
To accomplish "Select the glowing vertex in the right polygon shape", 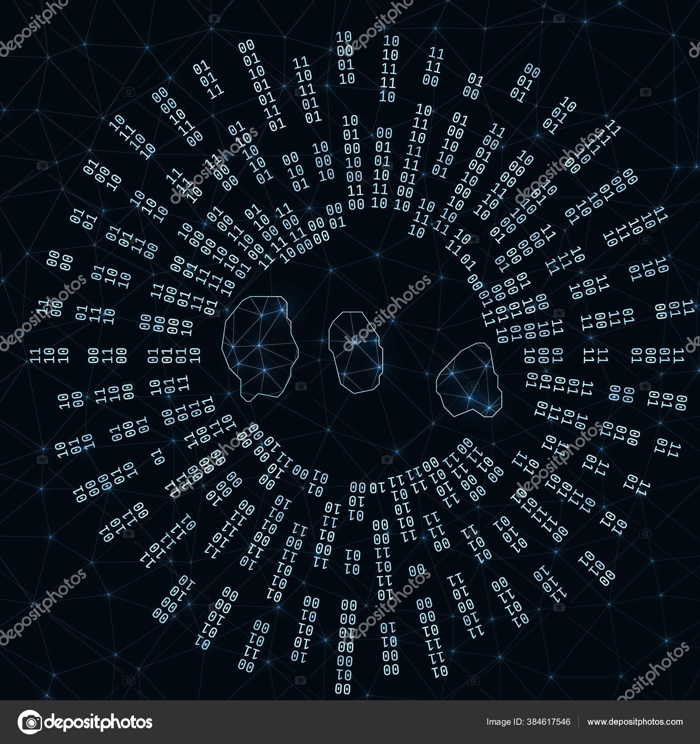I will point(489,407).
